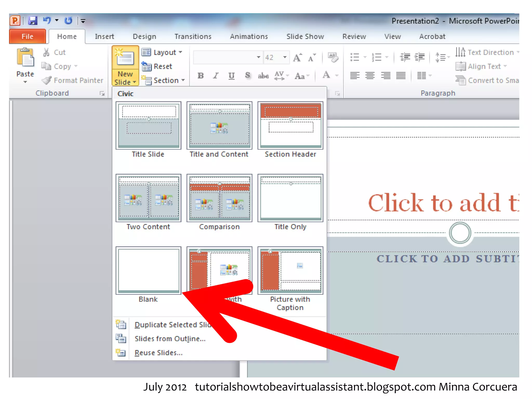Click the Increase Font Size icon

coord(298,57)
